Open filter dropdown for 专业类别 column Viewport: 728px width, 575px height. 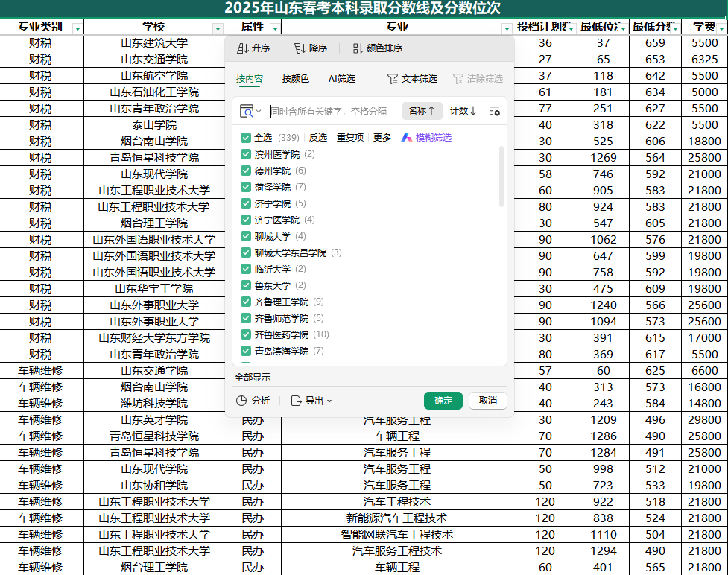[77, 28]
